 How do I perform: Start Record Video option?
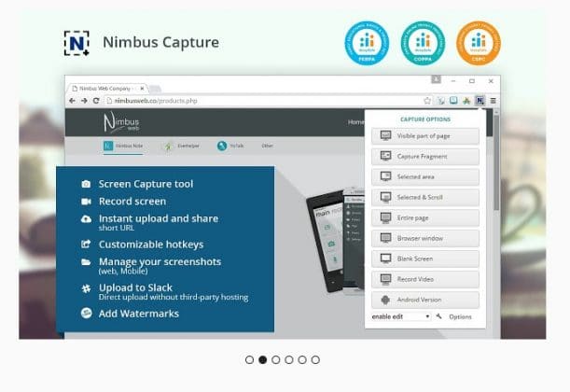pyautogui.click(x=425, y=279)
